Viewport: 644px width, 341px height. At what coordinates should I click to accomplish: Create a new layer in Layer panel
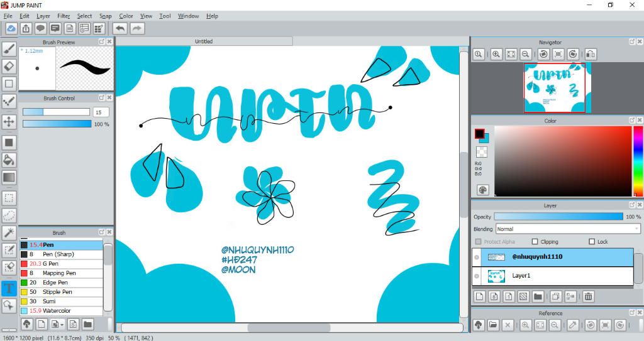(480, 296)
